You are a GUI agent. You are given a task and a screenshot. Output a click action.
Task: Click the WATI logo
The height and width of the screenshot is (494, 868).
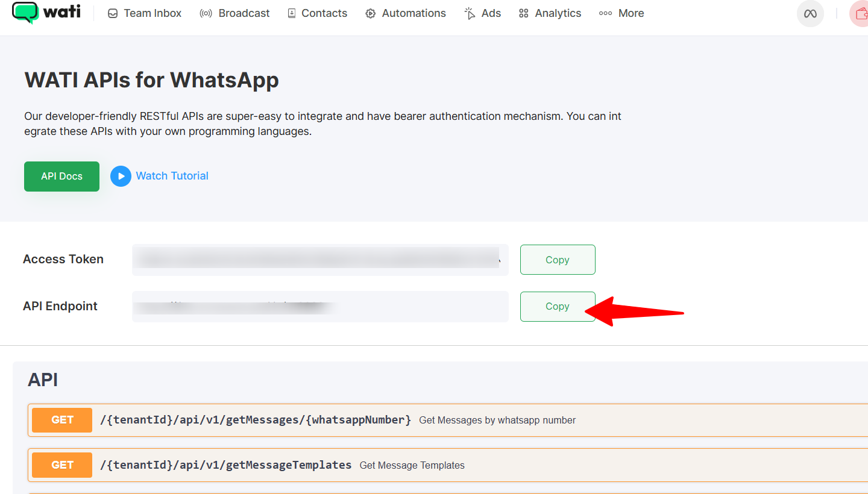point(46,13)
